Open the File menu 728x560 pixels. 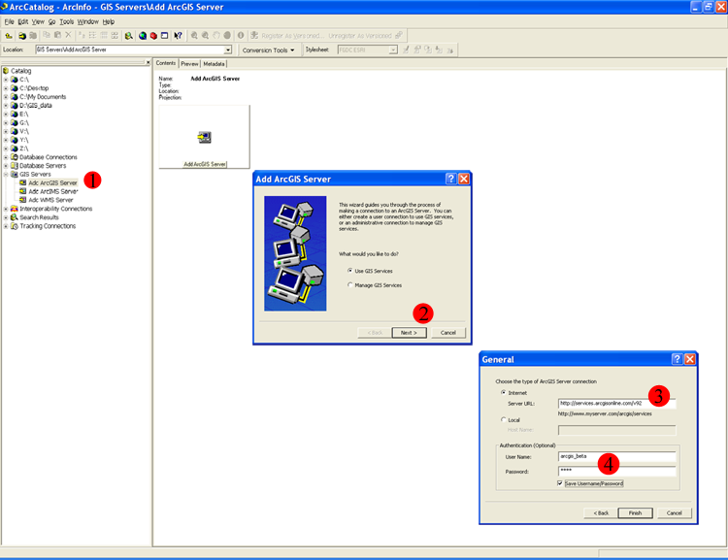(9, 21)
